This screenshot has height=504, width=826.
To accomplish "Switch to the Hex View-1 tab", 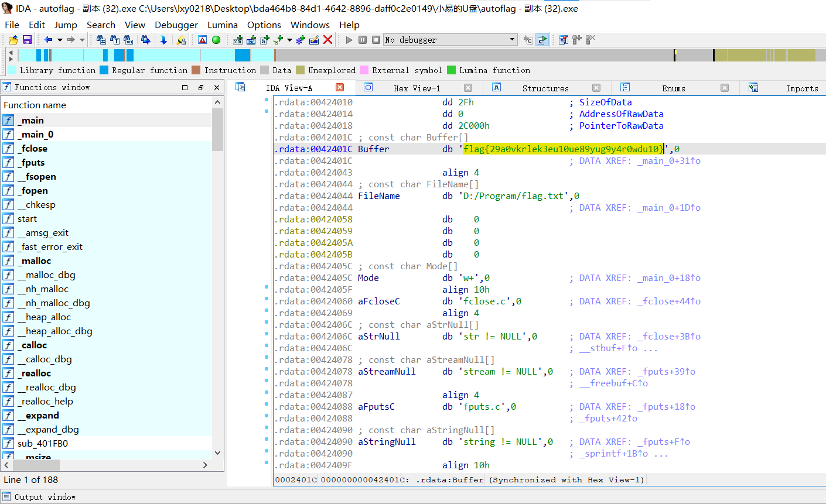I will (417, 88).
